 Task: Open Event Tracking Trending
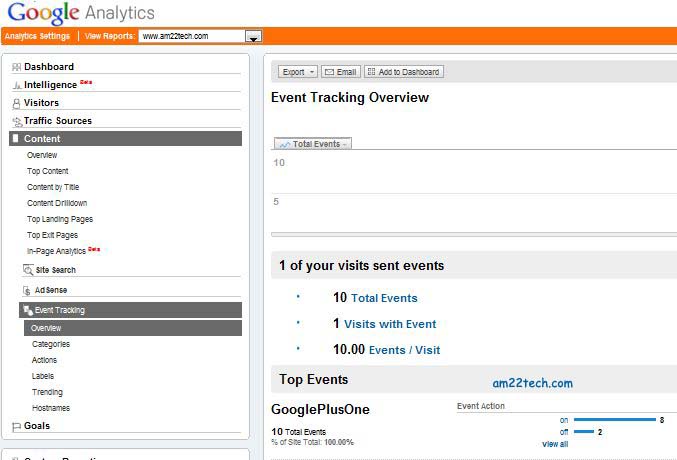[47, 392]
